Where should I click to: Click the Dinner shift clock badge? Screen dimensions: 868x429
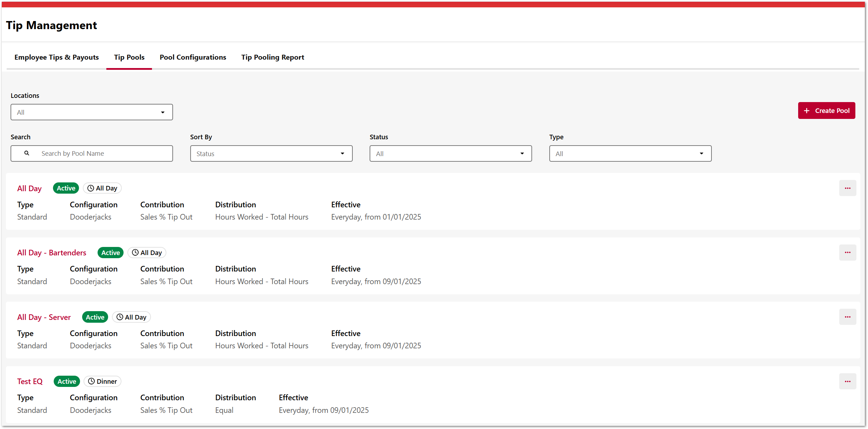102,381
